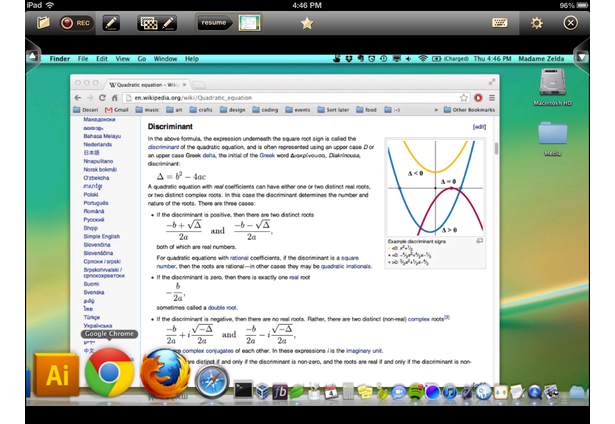Launch Safari from the Dock
Screen dimensions: 615x424
212,382
